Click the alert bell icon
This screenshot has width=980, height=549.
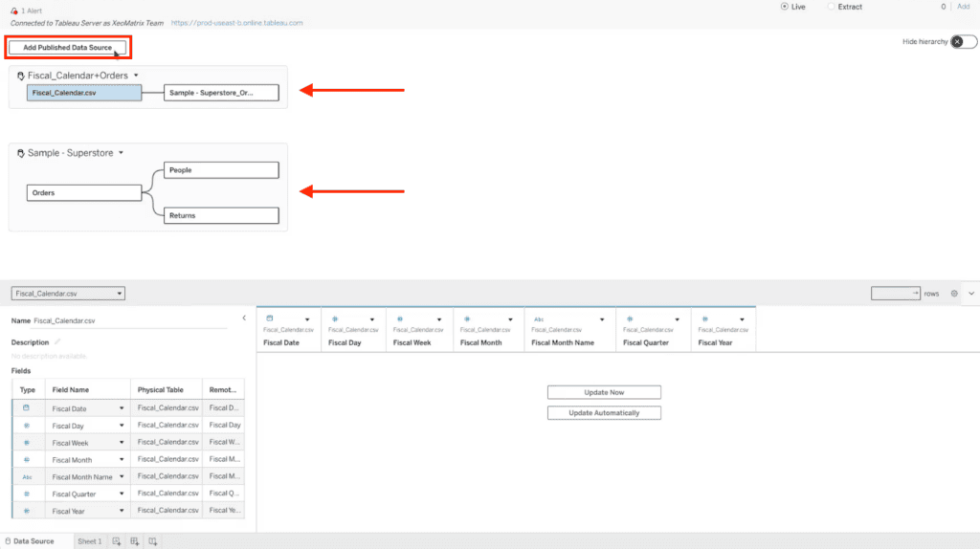(13, 11)
